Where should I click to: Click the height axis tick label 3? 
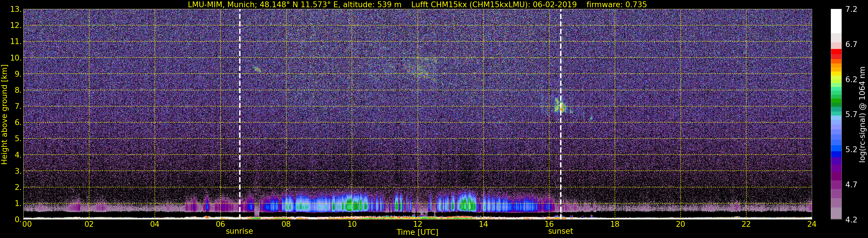click(x=18, y=171)
